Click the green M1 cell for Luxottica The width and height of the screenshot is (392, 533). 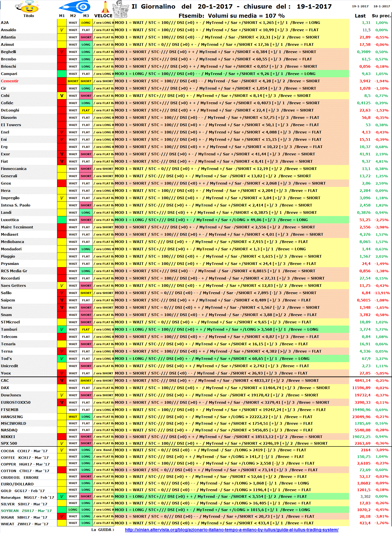point(62,220)
